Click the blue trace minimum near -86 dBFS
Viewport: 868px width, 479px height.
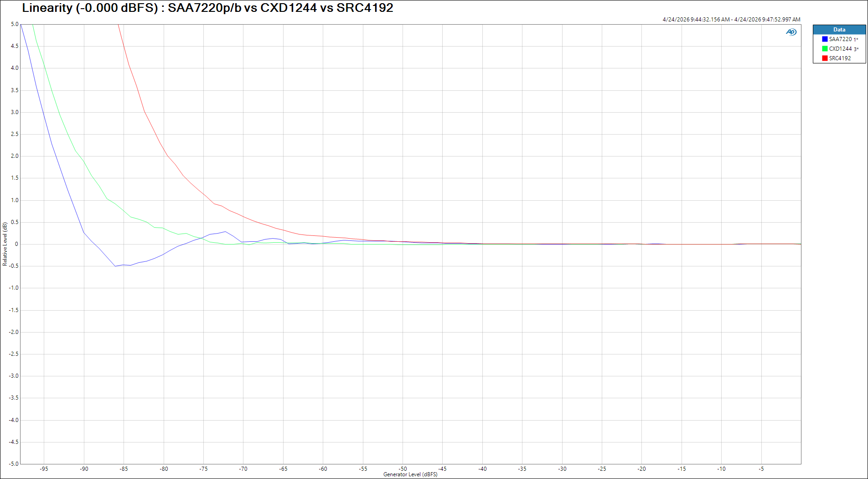click(x=115, y=266)
